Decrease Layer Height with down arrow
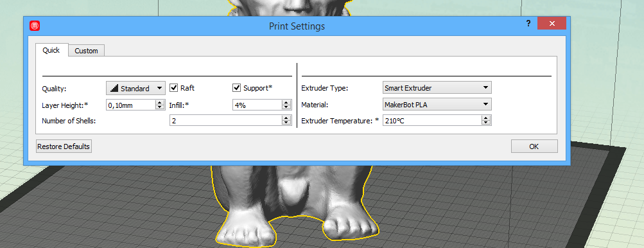 (160, 107)
